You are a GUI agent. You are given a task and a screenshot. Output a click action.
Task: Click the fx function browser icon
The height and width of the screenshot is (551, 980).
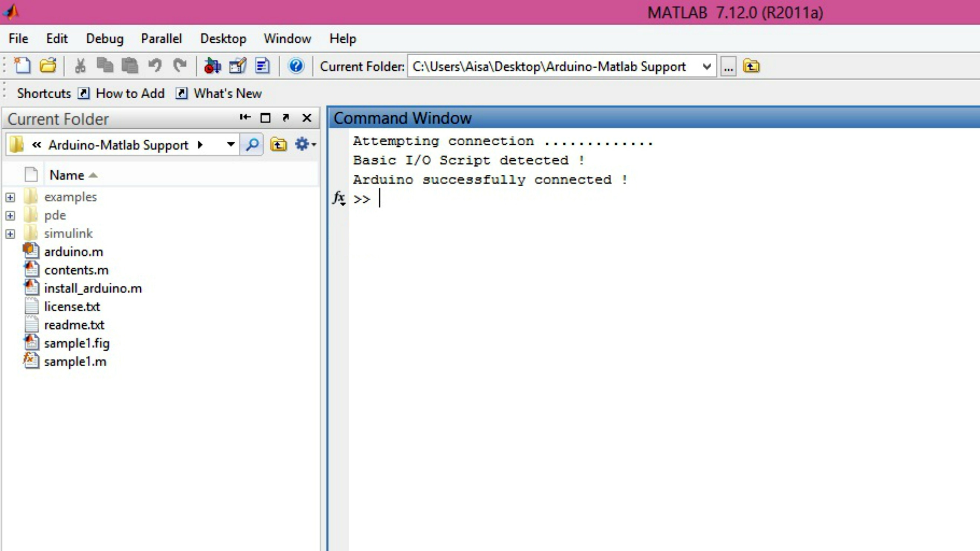(339, 198)
